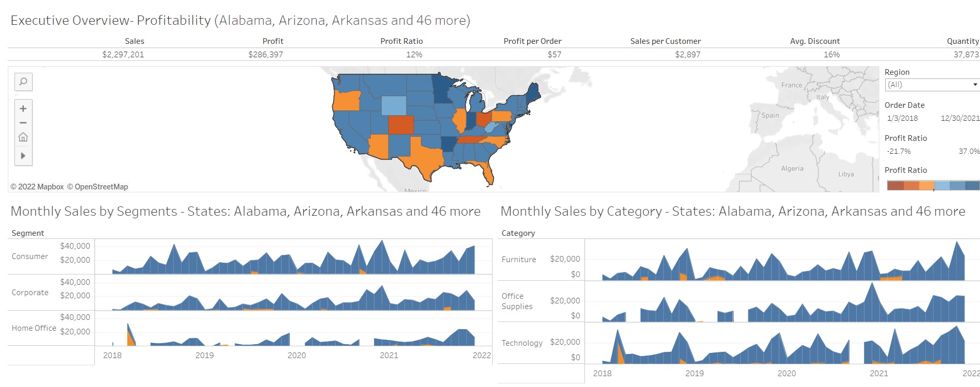Click the Home Office segment row label
The width and height of the screenshot is (980, 387).
pos(34,328)
